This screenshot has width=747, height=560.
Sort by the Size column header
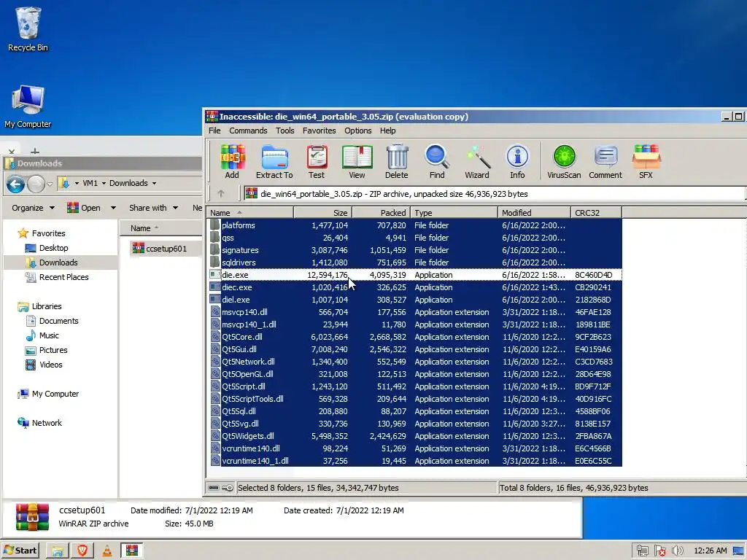click(x=323, y=213)
